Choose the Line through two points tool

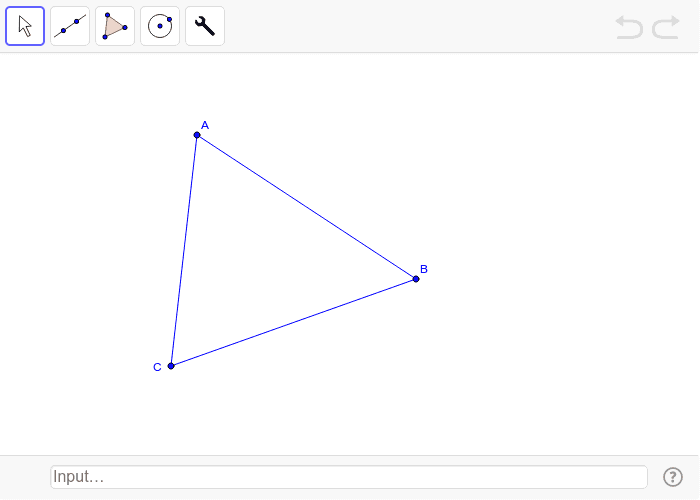tap(70, 26)
